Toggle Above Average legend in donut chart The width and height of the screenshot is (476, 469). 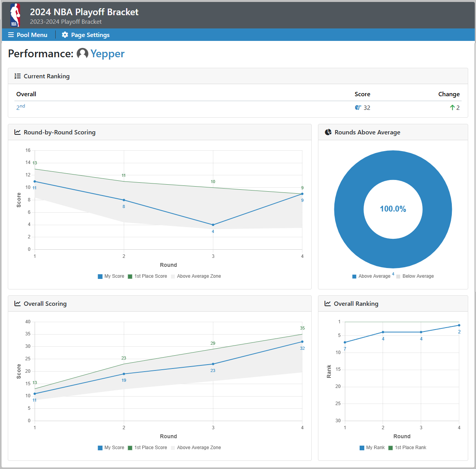tap(371, 276)
